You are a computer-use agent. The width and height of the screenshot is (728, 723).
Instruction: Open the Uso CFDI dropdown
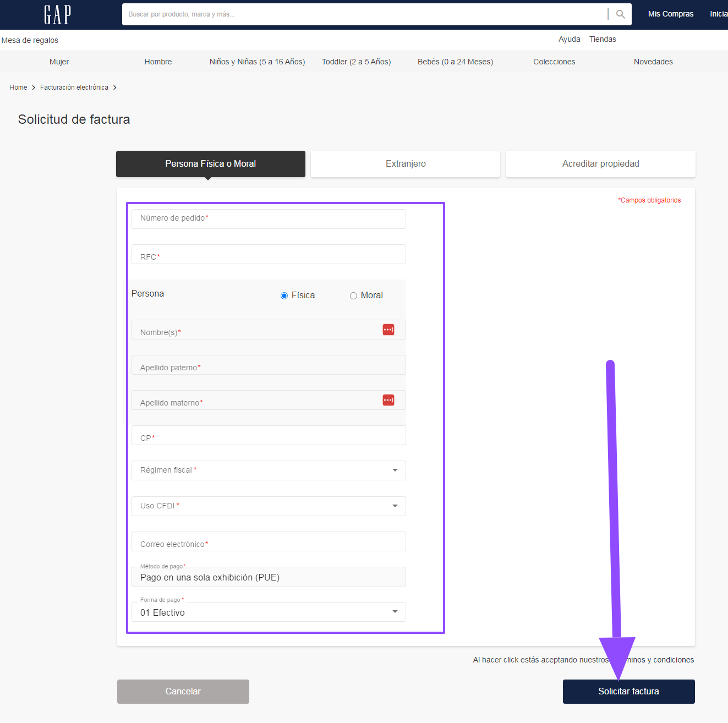coord(269,506)
